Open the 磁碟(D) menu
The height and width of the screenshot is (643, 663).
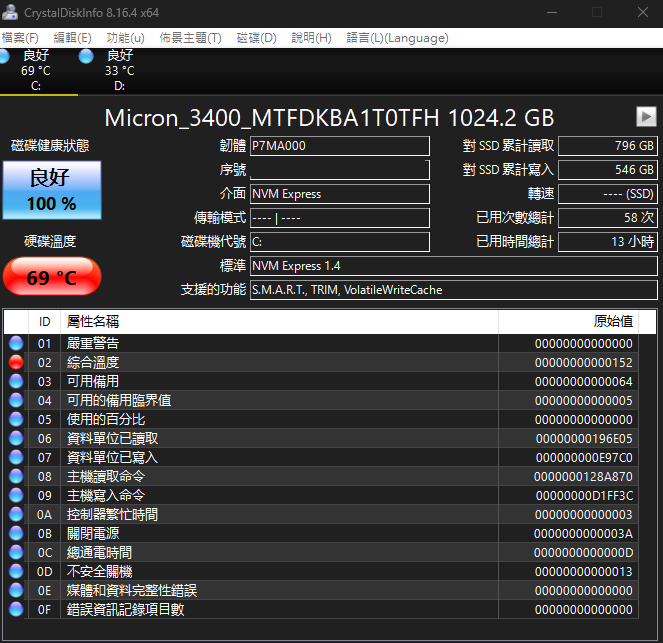click(256, 38)
